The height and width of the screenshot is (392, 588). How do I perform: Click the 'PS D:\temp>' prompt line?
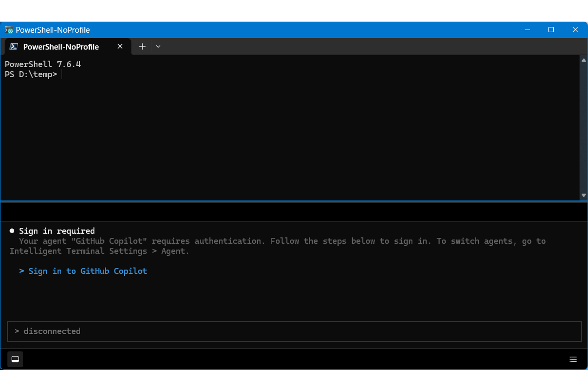tap(31, 74)
